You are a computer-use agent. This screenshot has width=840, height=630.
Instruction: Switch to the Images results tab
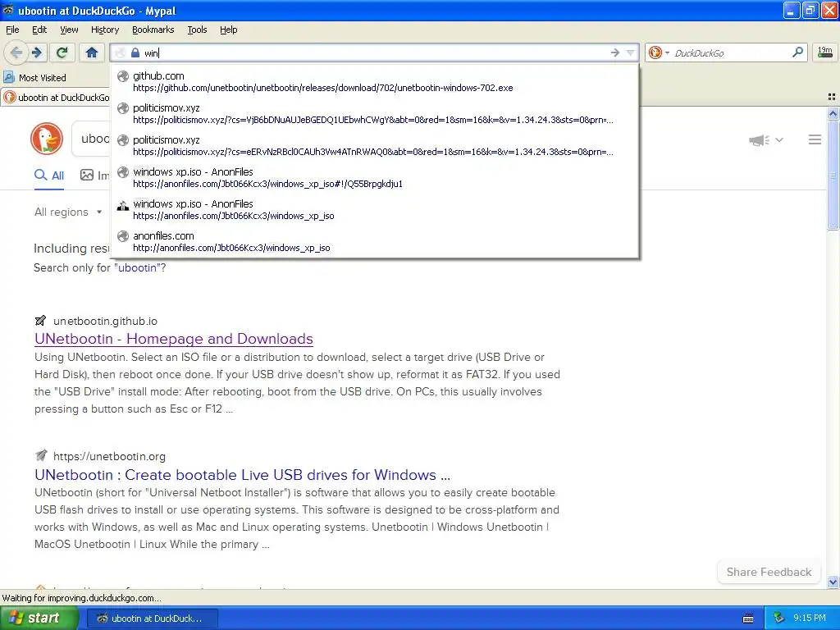pos(95,176)
